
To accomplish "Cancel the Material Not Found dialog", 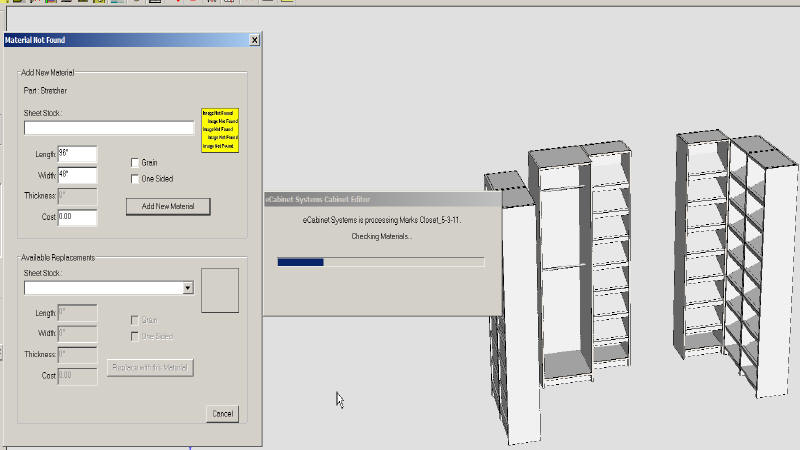I will [222, 413].
